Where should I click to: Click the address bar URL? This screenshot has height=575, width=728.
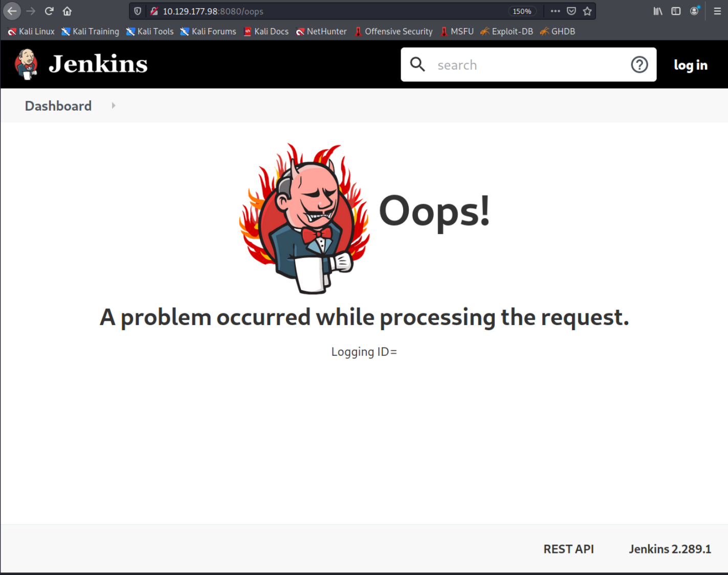point(213,11)
